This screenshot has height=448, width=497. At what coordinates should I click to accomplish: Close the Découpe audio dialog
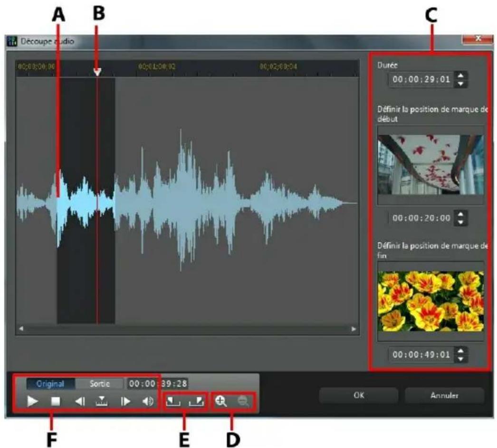(x=478, y=38)
